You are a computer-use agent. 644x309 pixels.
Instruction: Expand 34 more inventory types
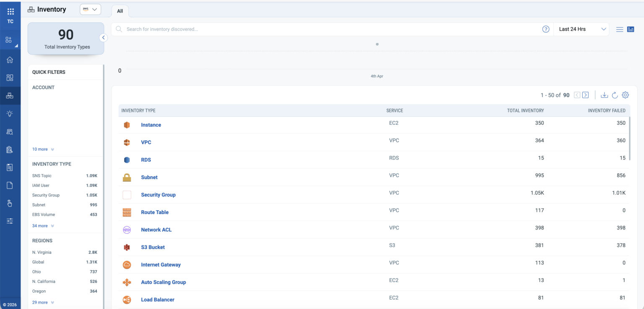click(43, 226)
